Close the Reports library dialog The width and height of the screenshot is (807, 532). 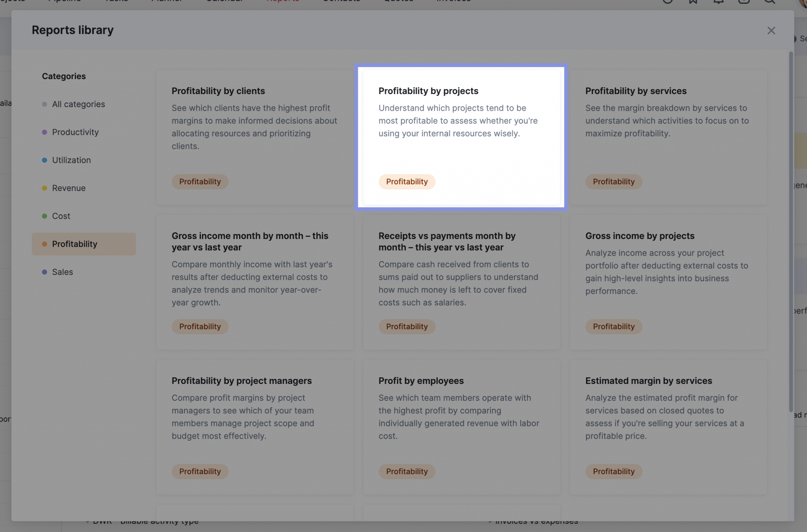[x=771, y=30]
